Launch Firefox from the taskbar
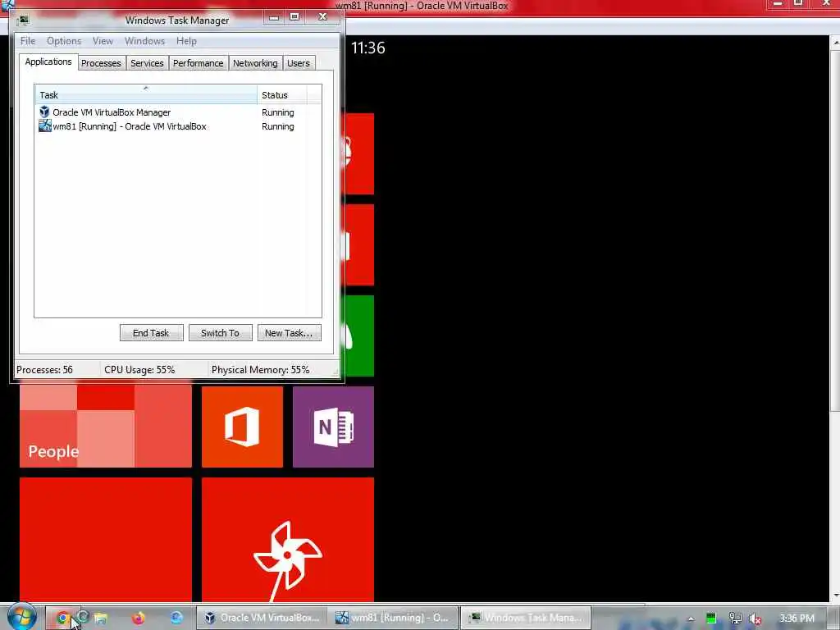Screen dimensions: 840x630 pos(138,619)
